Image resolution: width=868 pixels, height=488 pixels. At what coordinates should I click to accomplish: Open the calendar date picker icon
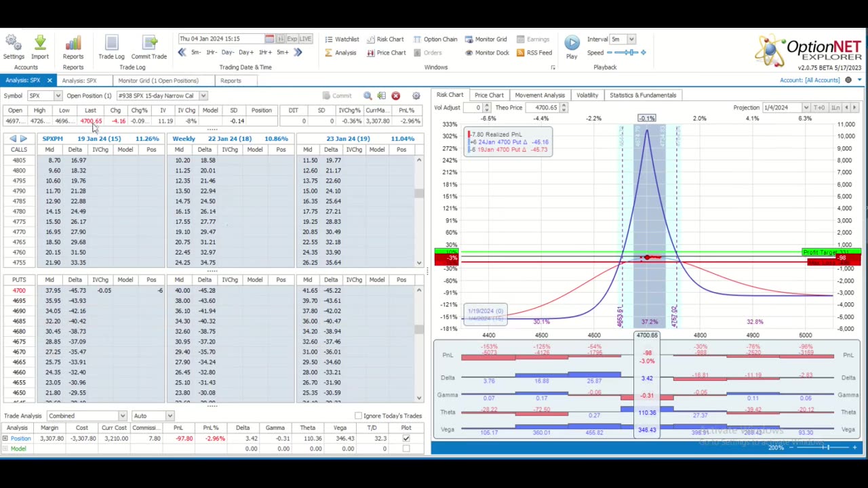(269, 39)
